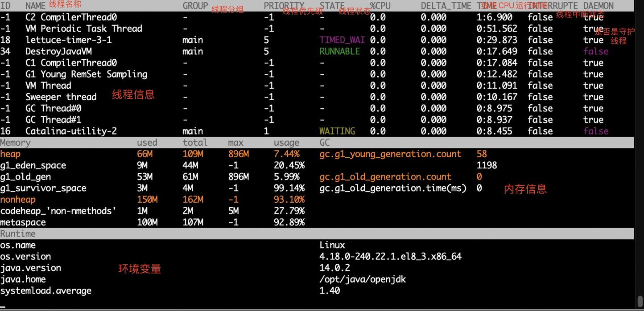Click the magenta false daemon value for DestroyJavaVM

pos(596,52)
